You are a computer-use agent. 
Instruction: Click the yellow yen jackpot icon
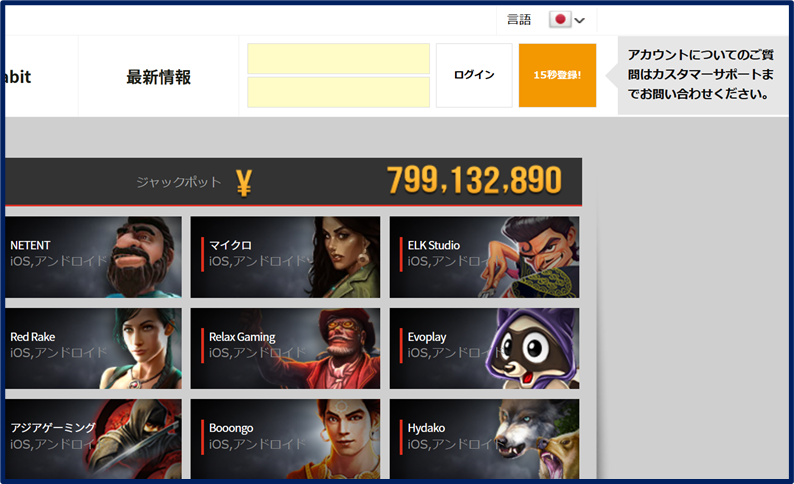244,183
